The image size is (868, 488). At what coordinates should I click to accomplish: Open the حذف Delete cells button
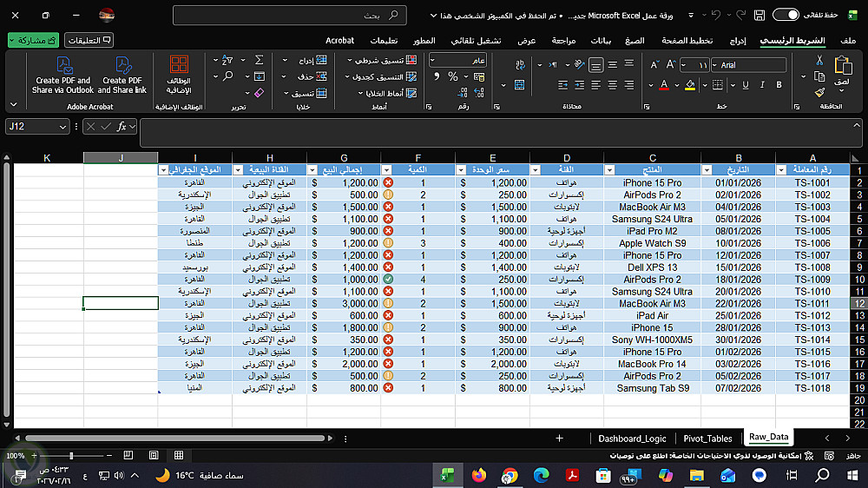pos(305,76)
